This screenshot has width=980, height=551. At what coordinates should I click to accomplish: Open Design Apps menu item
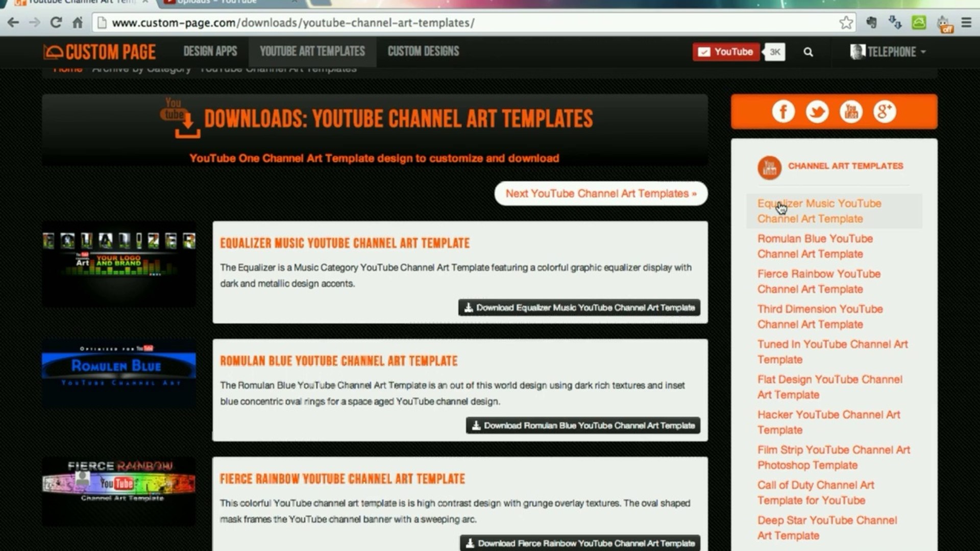pos(210,52)
